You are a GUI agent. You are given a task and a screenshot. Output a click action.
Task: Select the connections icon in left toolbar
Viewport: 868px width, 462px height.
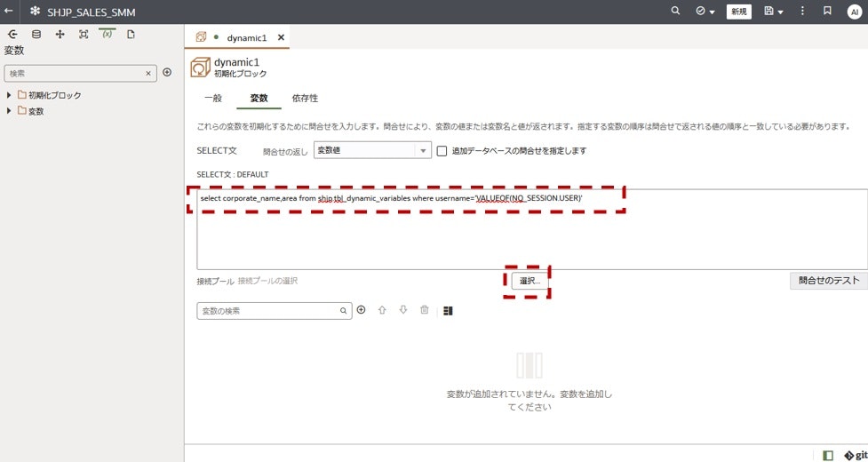coord(12,35)
